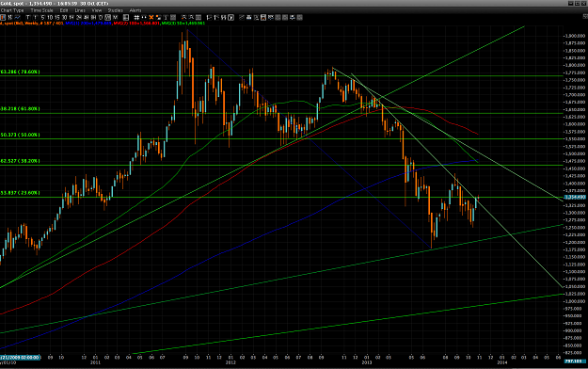Switch to daily (D) time scale
588x369 pixels.
tap(101, 17)
